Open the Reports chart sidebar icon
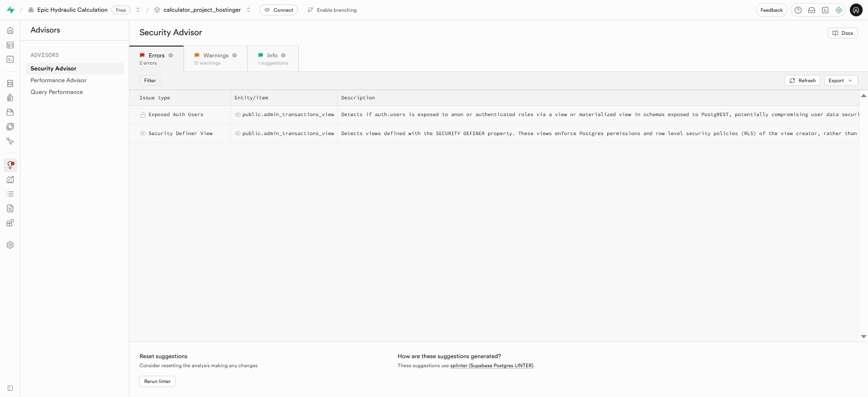Image resolution: width=868 pixels, height=397 pixels. 10,180
